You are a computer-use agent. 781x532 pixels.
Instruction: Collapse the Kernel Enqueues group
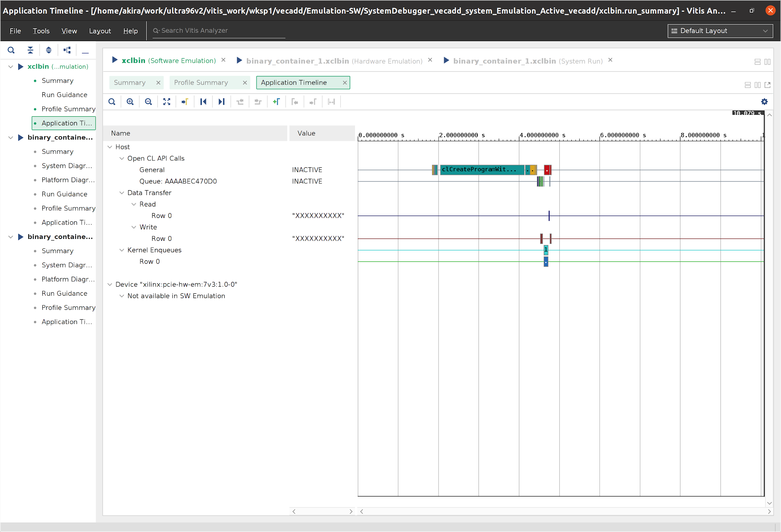(x=122, y=250)
